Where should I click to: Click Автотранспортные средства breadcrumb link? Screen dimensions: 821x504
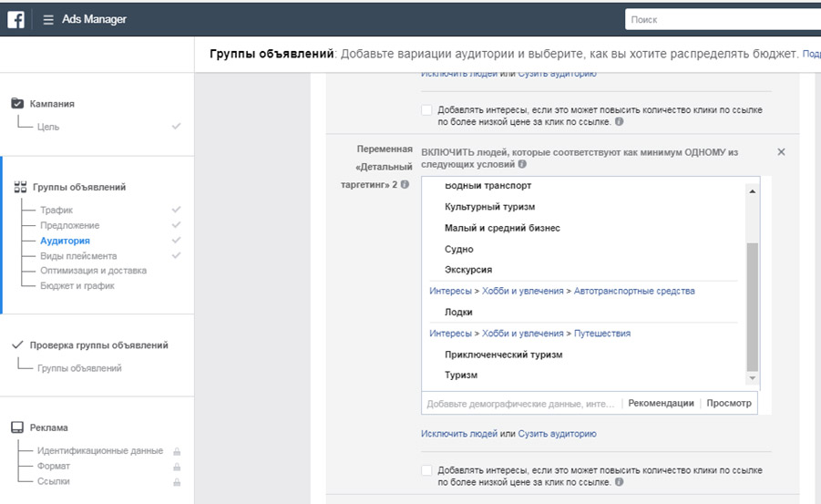[x=634, y=291]
